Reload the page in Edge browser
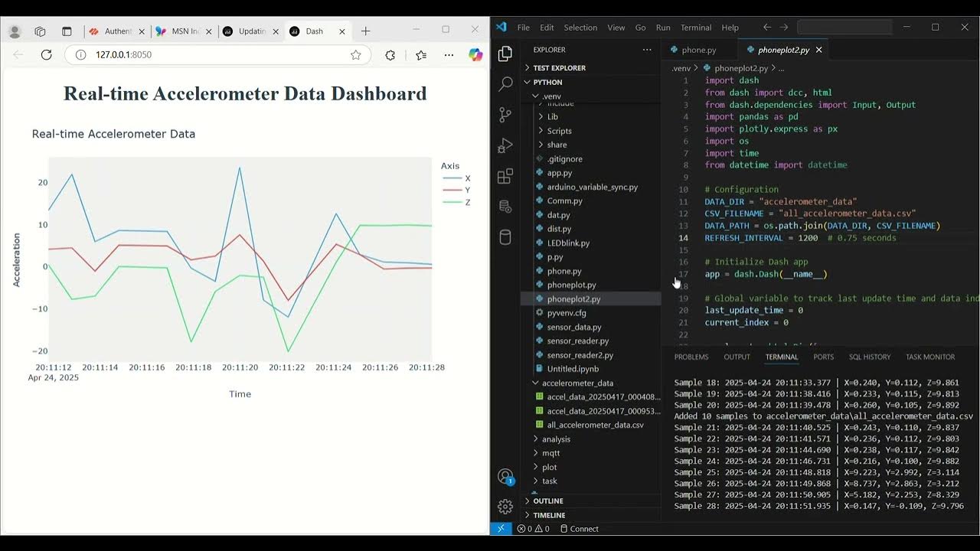The width and height of the screenshot is (980, 551). [x=46, y=55]
